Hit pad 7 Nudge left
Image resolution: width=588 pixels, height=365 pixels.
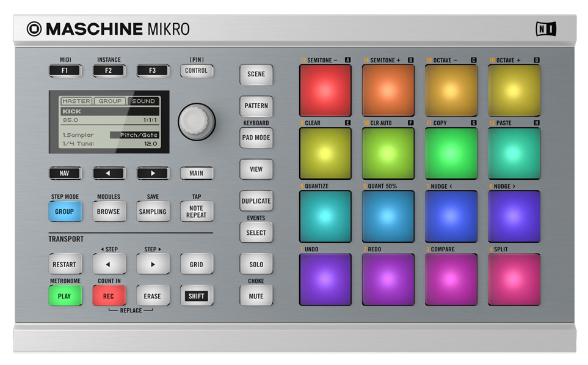click(451, 216)
